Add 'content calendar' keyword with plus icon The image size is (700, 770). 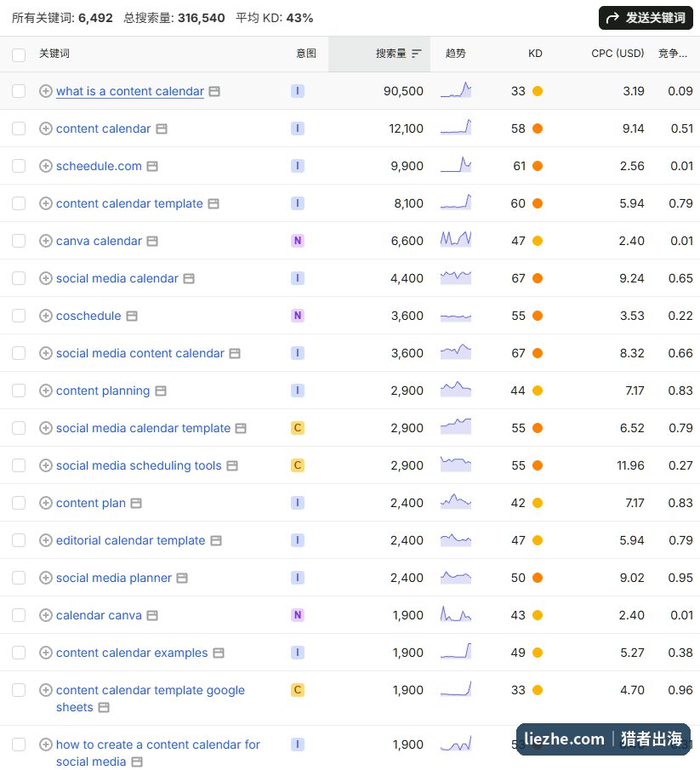click(x=46, y=128)
